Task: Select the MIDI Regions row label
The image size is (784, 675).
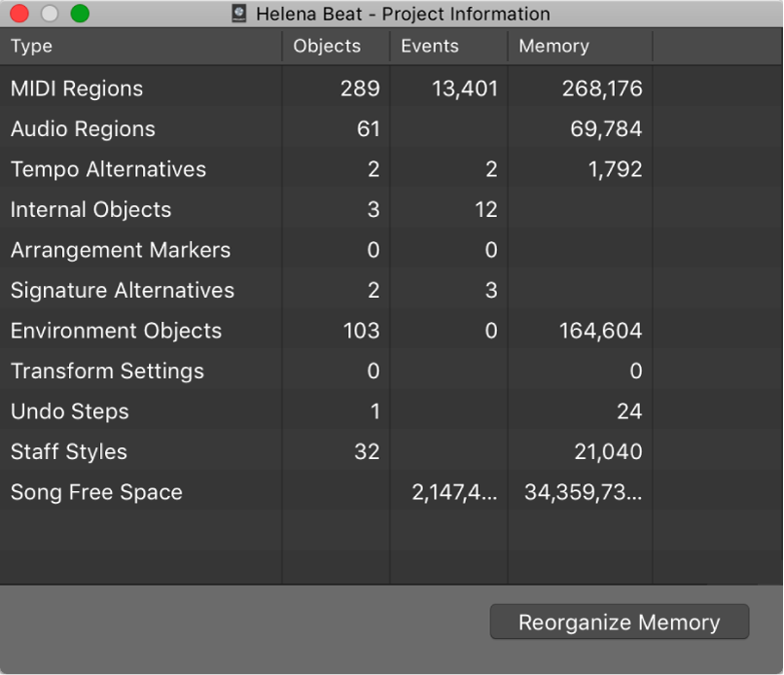Action: [77, 89]
